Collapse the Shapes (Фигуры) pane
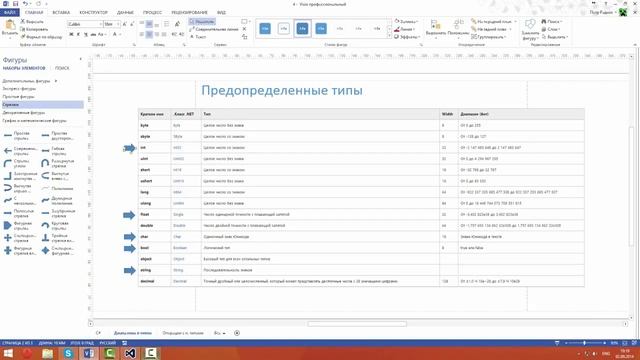The image size is (640, 360). (x=80, y=60)
